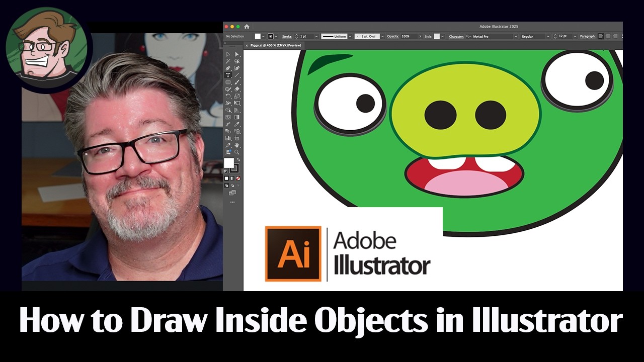644x362 pixels.
Task: Click the Character panel link
Action: pyautogui.click(x=456, y=36)
